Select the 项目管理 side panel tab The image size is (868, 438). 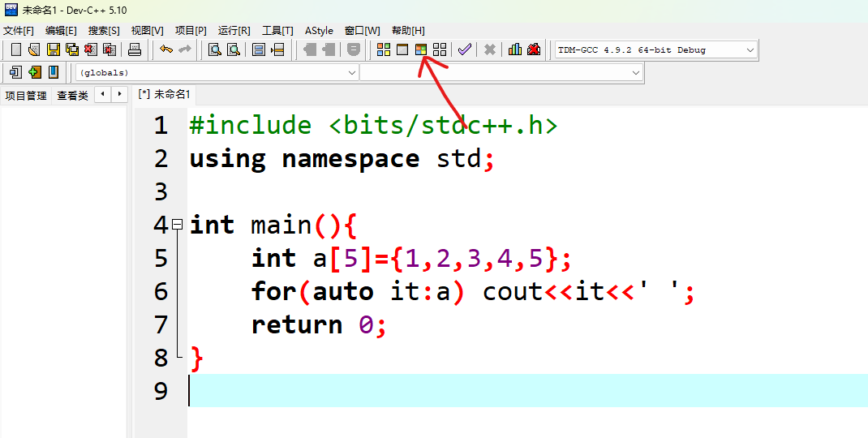click(x=26, y=96)
